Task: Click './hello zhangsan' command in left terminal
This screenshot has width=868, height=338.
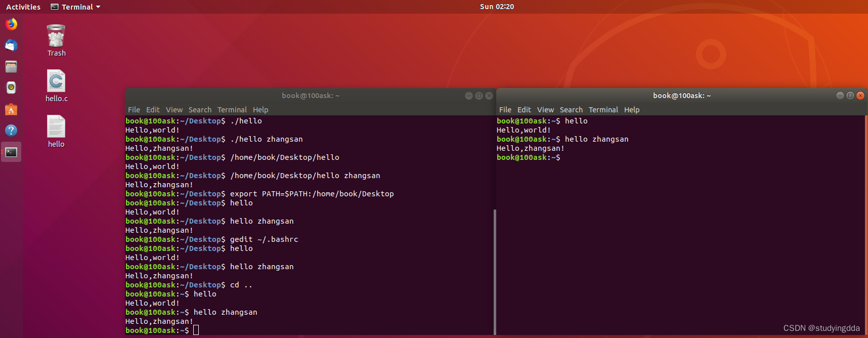Action: tap(267, 139)
